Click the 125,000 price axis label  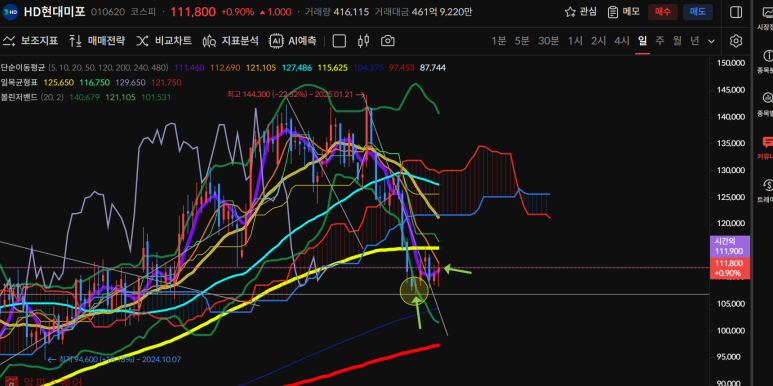click(731, 197)
